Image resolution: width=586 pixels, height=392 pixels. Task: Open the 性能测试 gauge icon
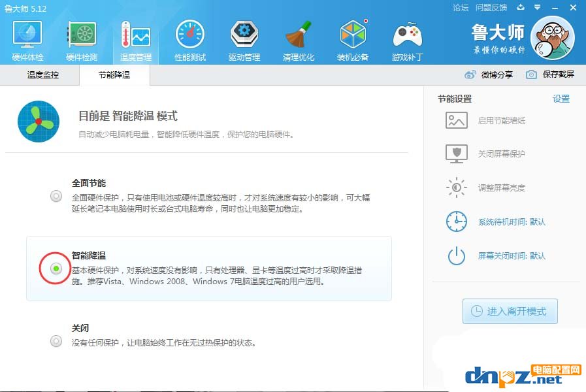tap(190, 35)
